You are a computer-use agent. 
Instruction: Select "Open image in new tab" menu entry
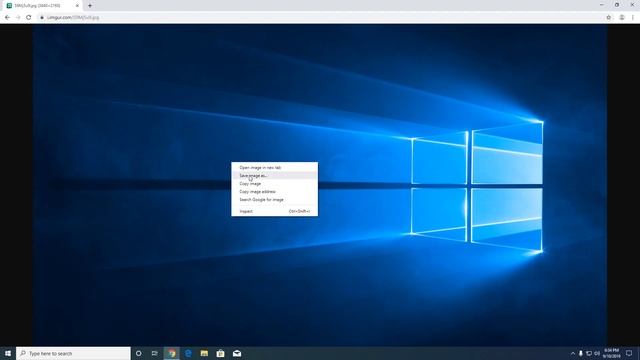coord(274,168)
